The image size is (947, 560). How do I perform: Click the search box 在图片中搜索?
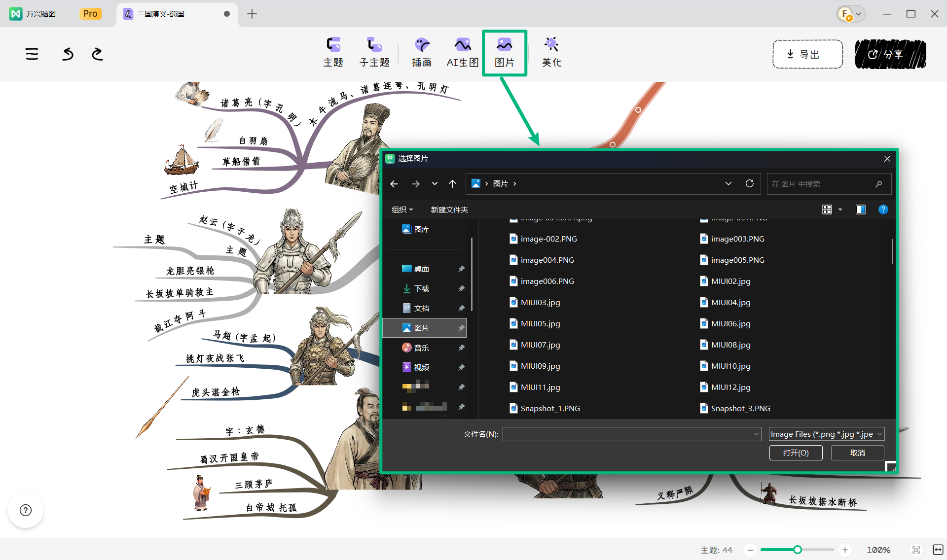(829, 184)
